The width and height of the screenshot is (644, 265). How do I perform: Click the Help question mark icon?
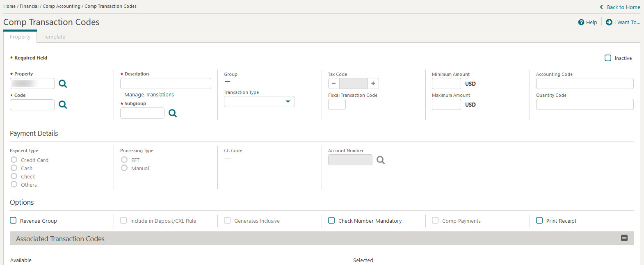pos(581,23)
